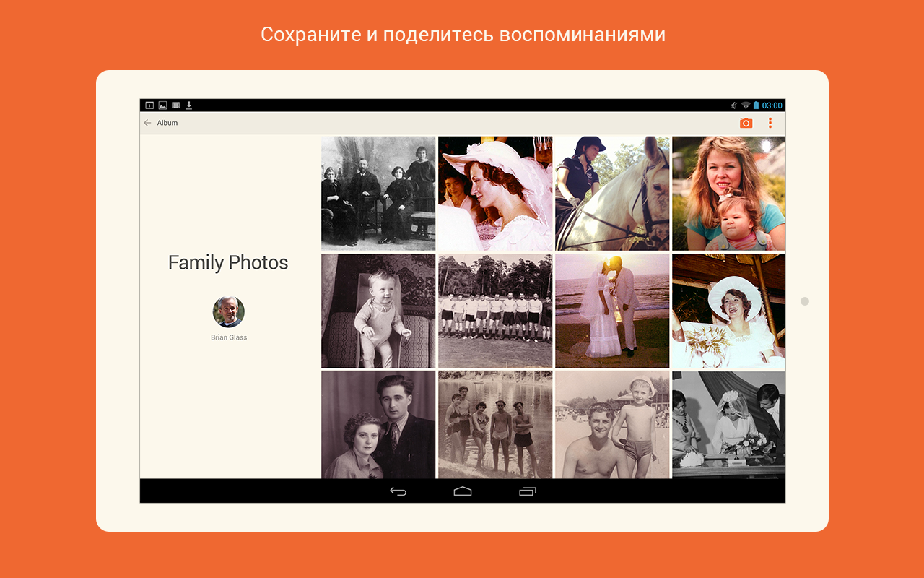
Task: Tap the Android back navigation button
Action: click(x=398, y=491)
